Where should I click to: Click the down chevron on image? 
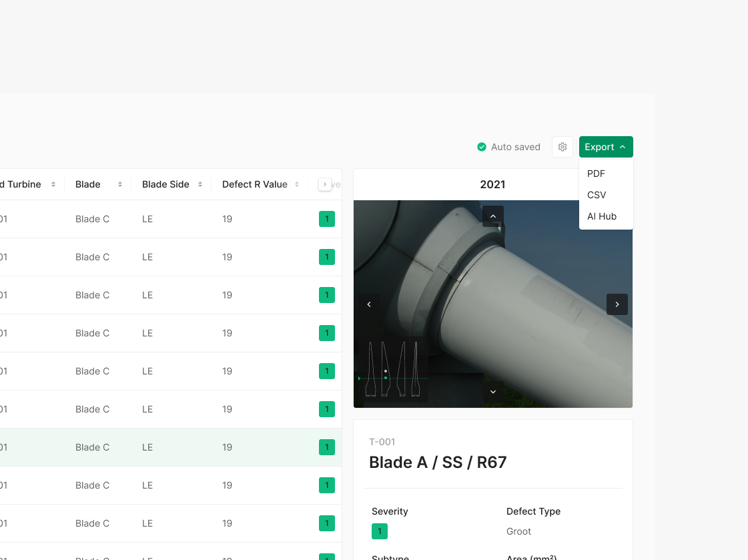pyautogui.click(x=493, y=392)
